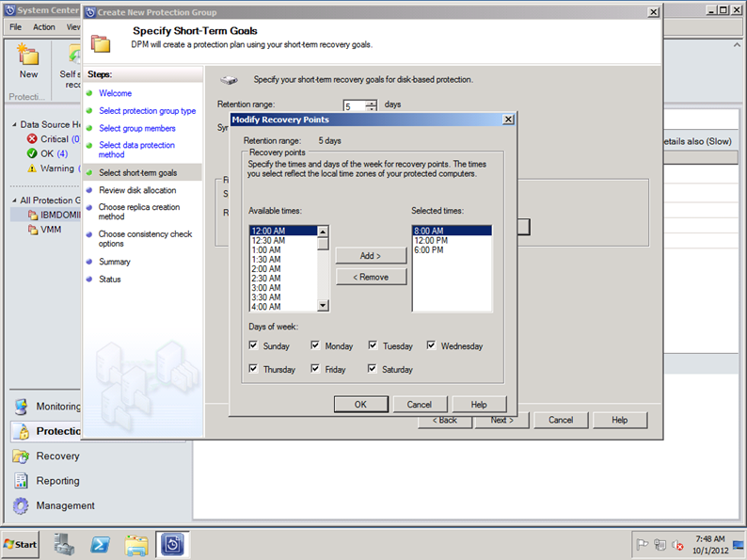The width and height of the screenshot is (747, 560).
Task: Increase retention range with the spinner
Action: tap(372, 103)
